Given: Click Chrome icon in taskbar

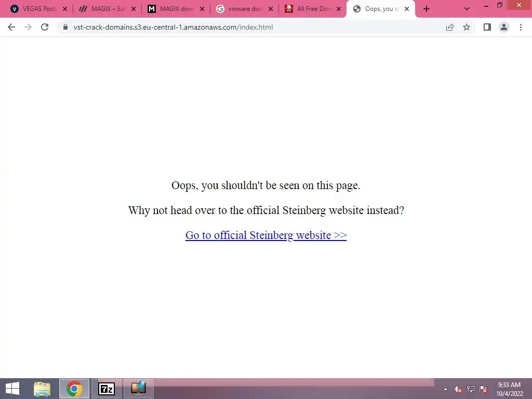Looking at the screenshot, I should click(74, 389).
